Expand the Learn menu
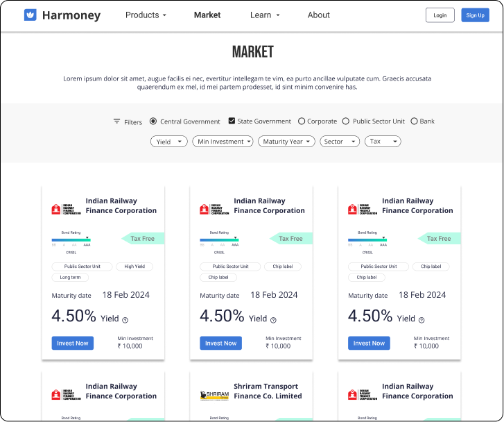This screenshot has width=504, height=422. pos(265,15)
